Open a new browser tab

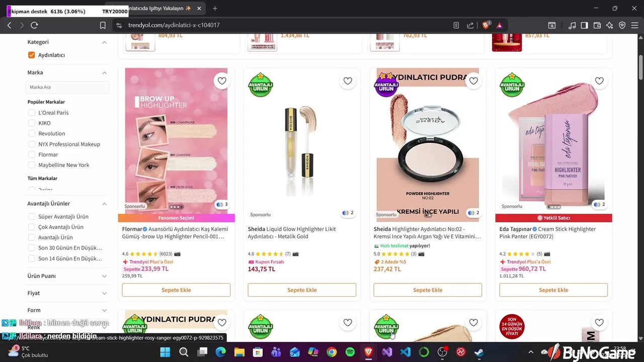[x=215, y=9]
